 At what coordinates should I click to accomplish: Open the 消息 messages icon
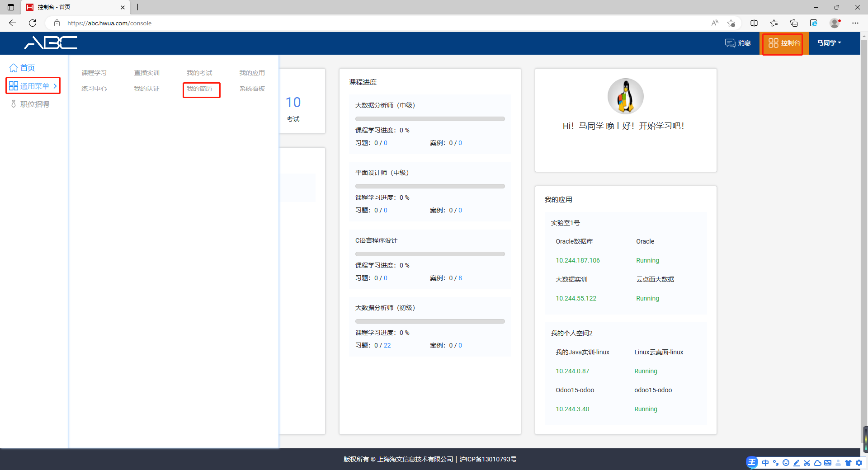coord(730,43)
